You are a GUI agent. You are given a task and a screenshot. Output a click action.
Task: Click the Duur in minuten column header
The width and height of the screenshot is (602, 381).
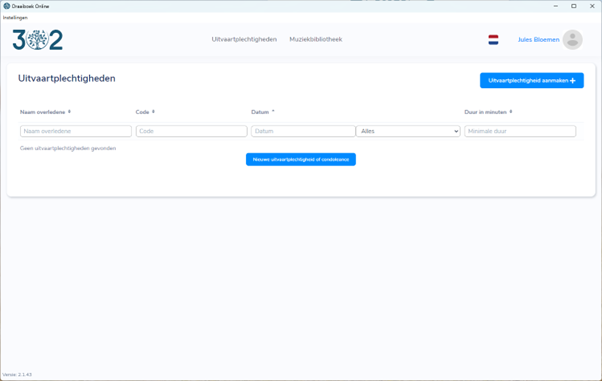pyautogui.click(x=486, y=112)
